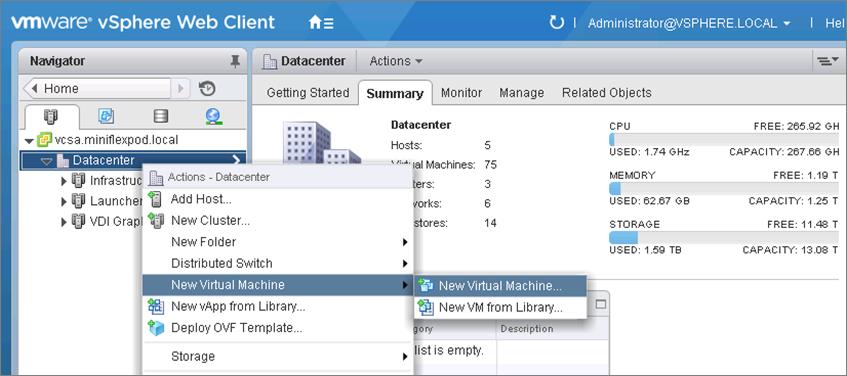
Task: Choose Deploy OVF Template...
Action: [278, 328]
